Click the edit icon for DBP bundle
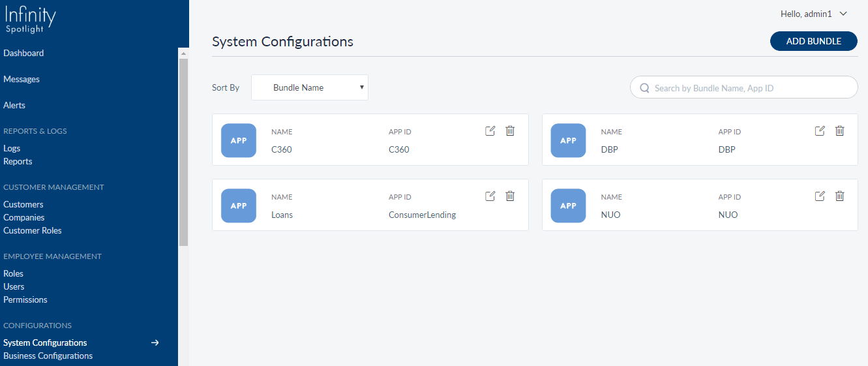The height and width of the screenshot is (366, 868). (820, 130)
